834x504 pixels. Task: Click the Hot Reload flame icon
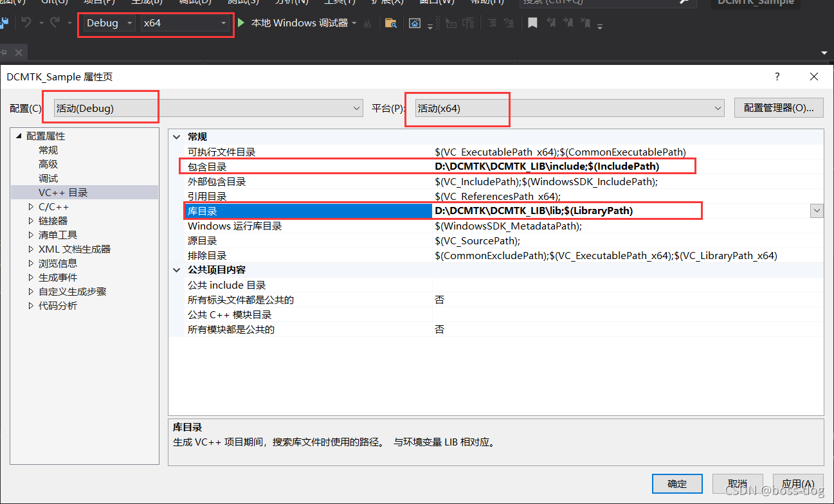(368, 24)
